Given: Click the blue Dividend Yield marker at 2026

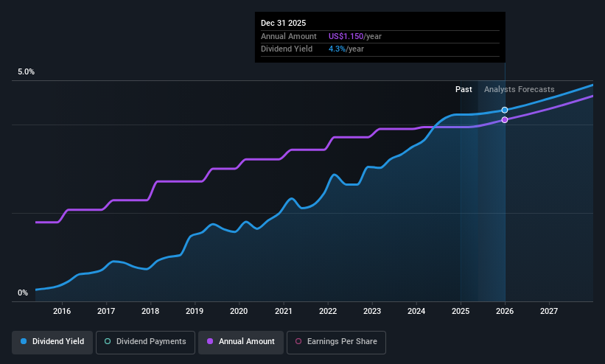Looking at the screenshot, I should tap(505, 110).
